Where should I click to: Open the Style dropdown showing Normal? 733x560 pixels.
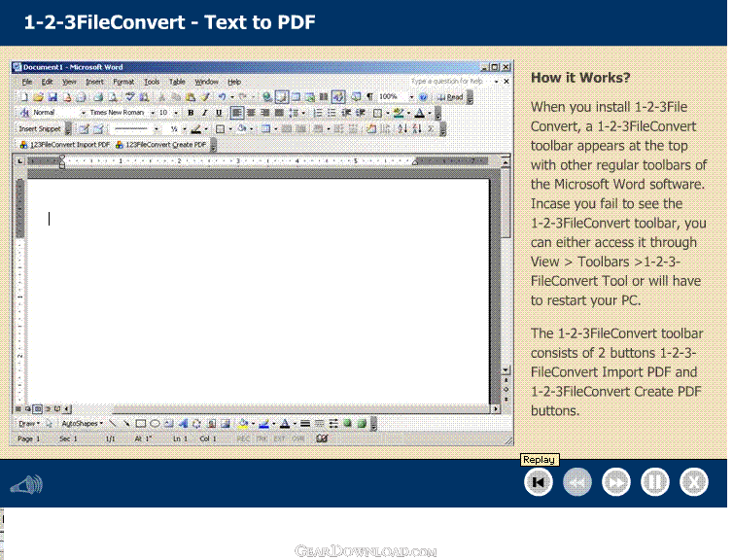pos(84,113)
